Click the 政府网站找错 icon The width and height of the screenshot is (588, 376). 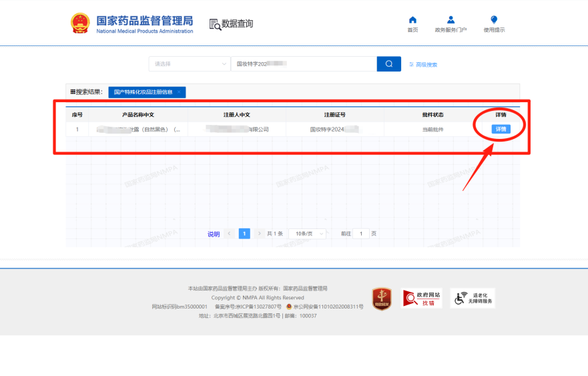coord(421,299)
